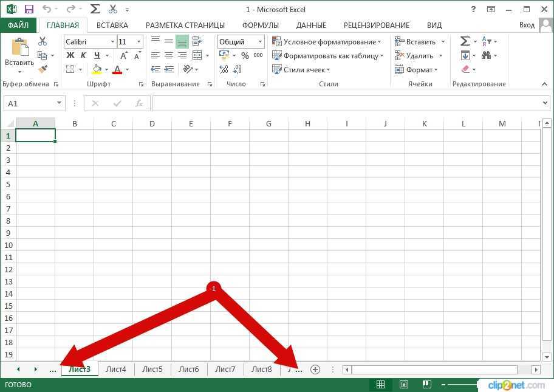This screenshot has height=392, width=554.
Task: Center the cell text horizontally
Action: (x=169, y=55)
